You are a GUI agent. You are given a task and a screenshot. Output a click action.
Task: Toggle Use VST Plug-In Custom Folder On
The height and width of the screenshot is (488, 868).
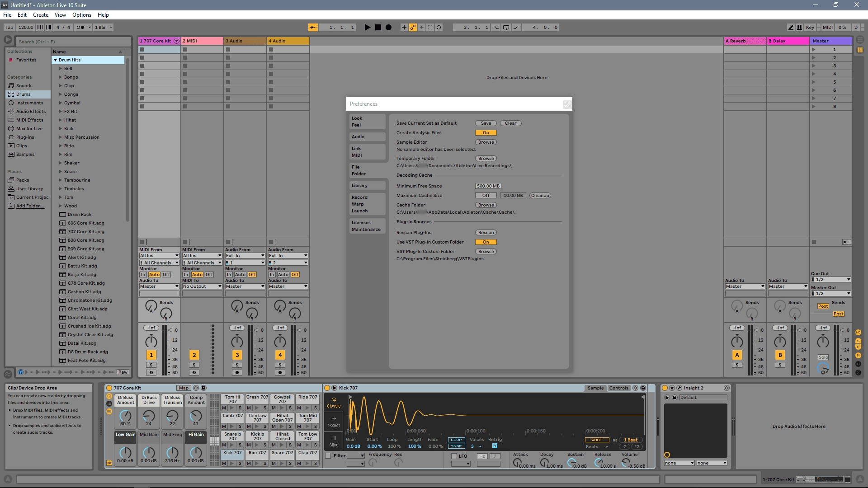[x=486, y=242]
